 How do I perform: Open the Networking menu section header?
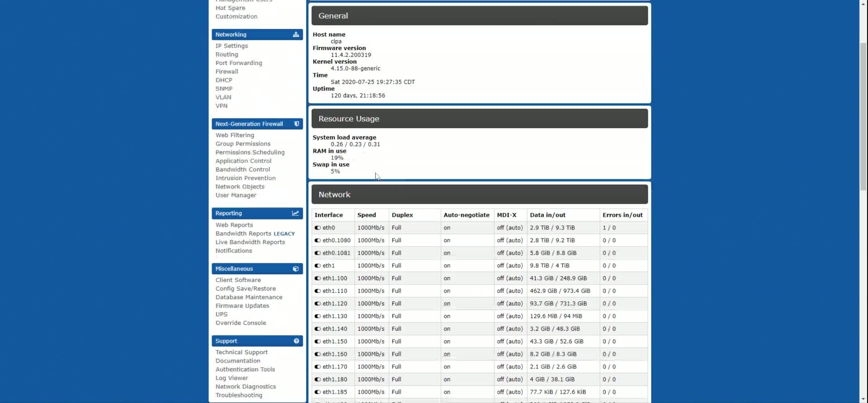pyautogui.click(x=257, y=35)
